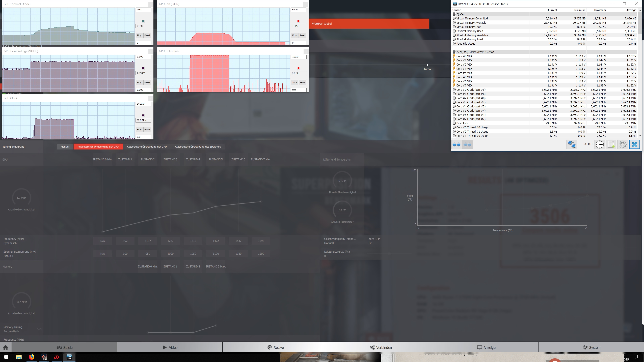Viewport: 644px width, 362px height.
Task: Click the GPU Core Voltage maximum value field
Action: [x=143, y=57]
